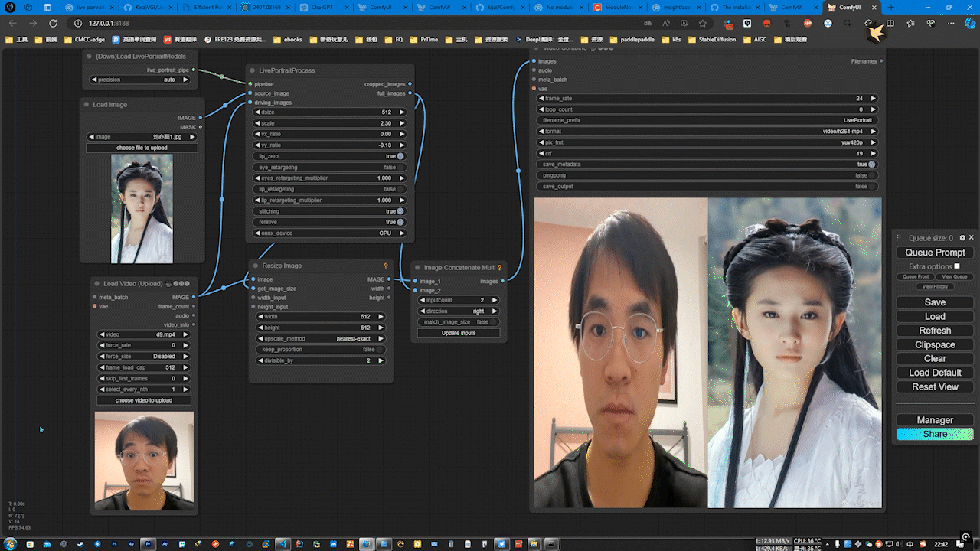Click the Resize Image help question mark
Image resolution: width=980 pixels, height=551 pixels.
tap(385, 266)
